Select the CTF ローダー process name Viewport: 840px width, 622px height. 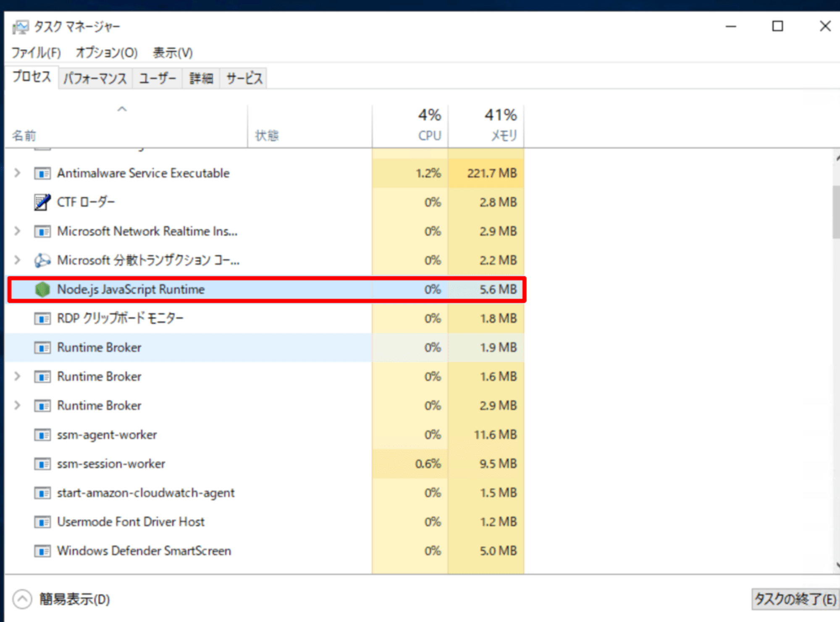(x=86, y=202)
